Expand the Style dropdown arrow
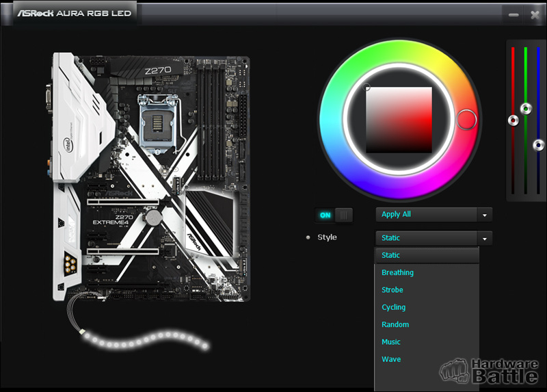Image resolution: width=547 pixels, height=392 pixels. pyautogui.click(x=485, y=239)
